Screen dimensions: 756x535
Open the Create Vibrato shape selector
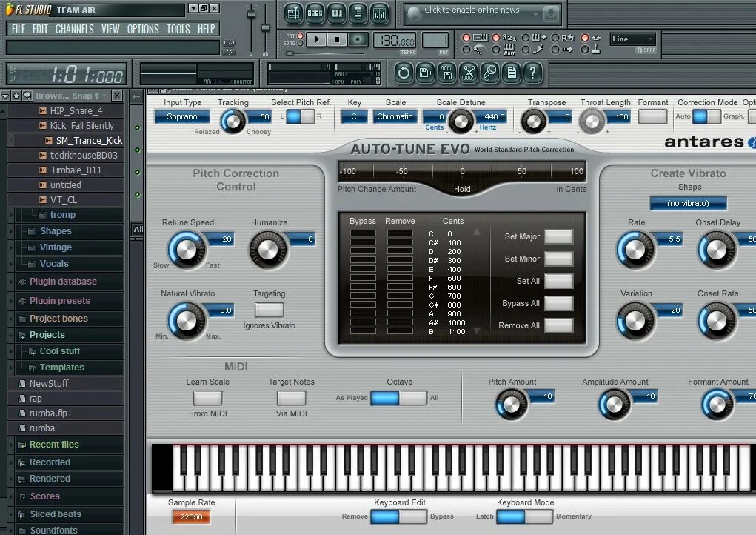[688, 203]
